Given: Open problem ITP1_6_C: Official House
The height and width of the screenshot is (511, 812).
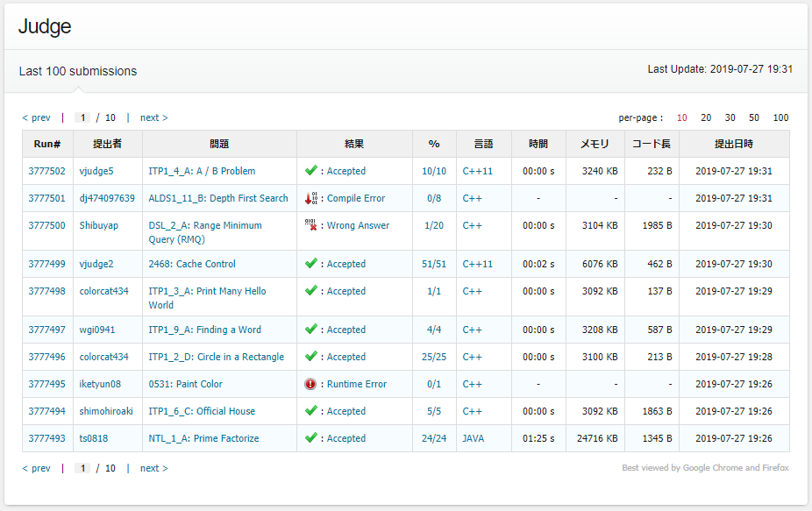Looking at the screenshot, I should point(202,411).
